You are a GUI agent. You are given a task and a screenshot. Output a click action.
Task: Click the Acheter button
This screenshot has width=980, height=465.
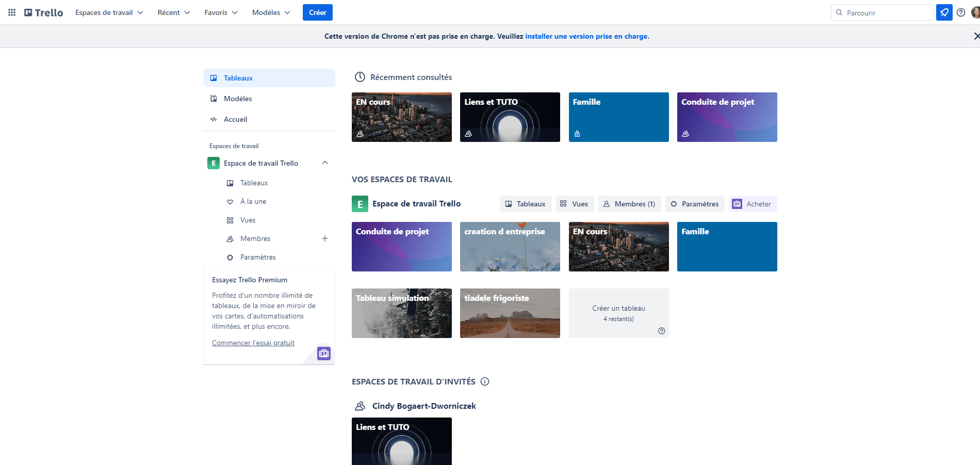pyautogui.click(x=753, y=204)
